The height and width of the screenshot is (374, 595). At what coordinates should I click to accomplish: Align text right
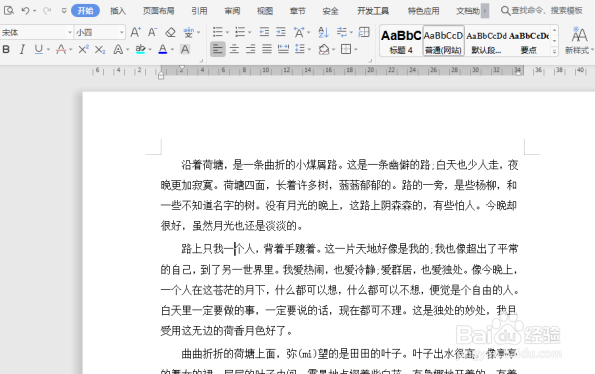coord(250,49)
